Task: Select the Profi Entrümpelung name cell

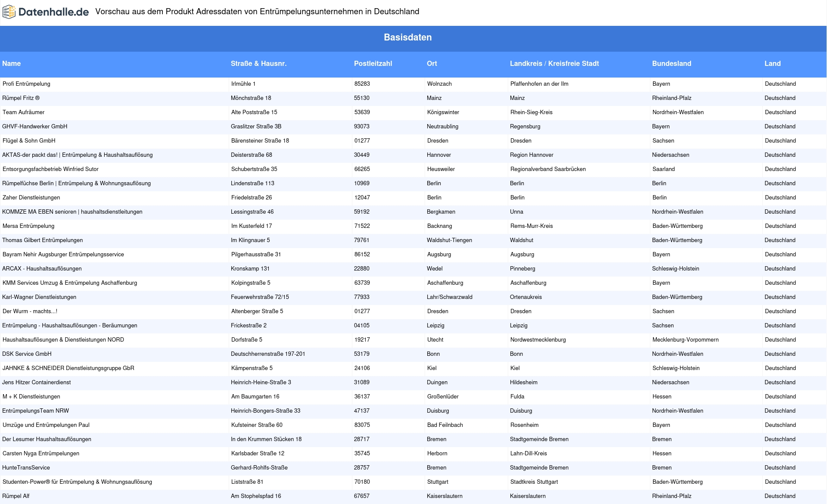Action: point(26,84)
